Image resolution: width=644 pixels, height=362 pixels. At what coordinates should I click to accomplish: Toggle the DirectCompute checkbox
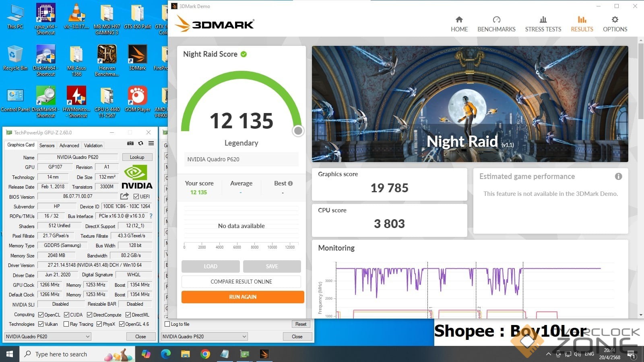(90, 315)
